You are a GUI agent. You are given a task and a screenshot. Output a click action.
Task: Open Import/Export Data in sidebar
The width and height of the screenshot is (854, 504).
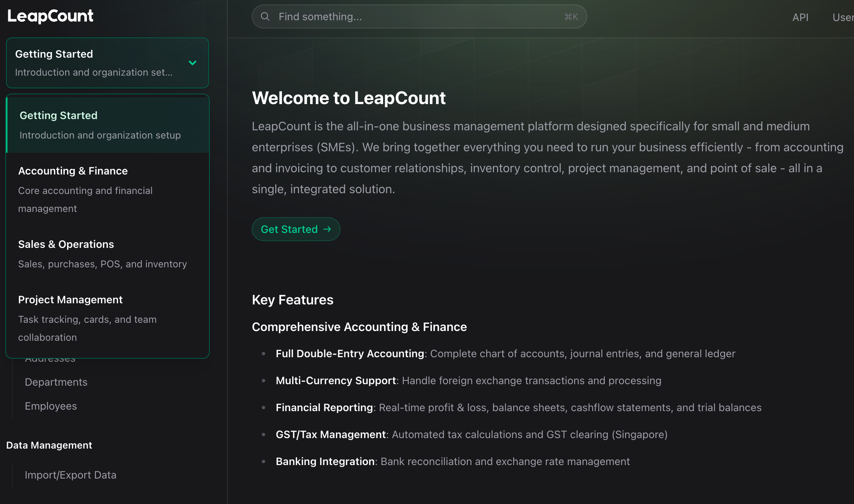[70, 475]
